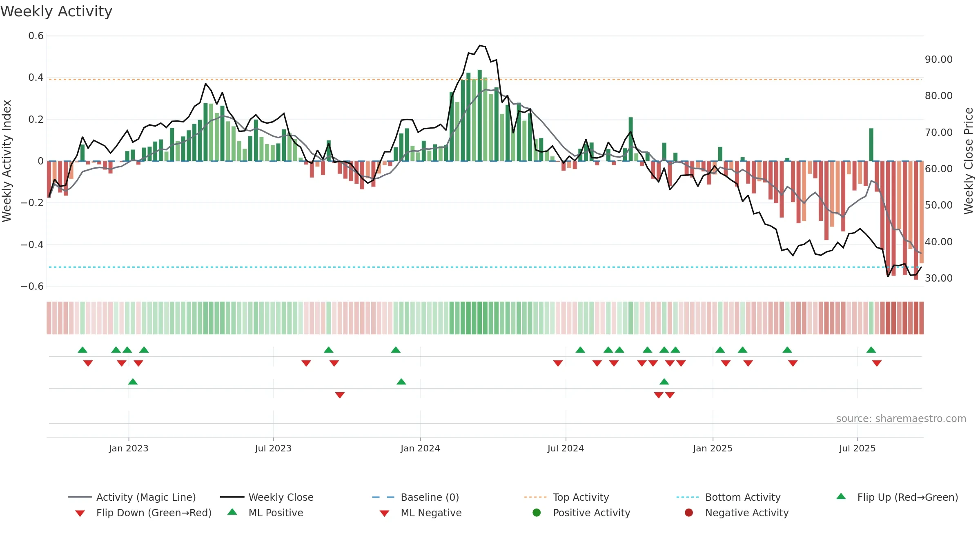
Task: Toggle the Flip Down (Green→Red) legend entry
Action: [x=143, y=513]
